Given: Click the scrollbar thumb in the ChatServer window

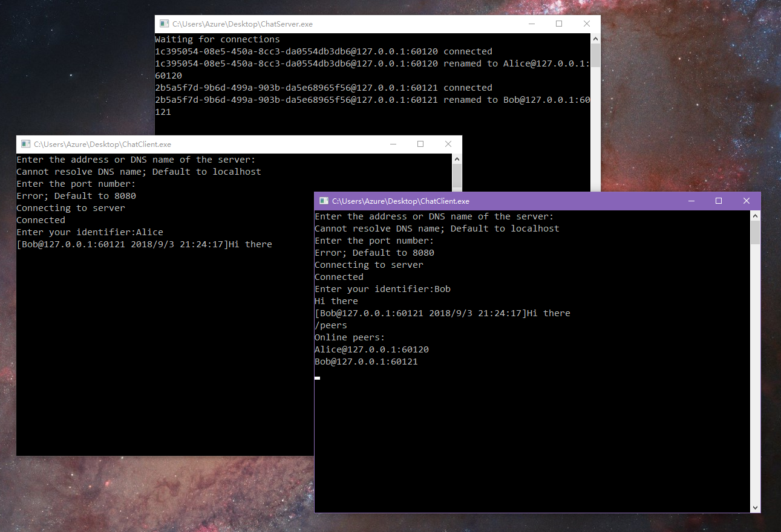Looking at the screenshot, I should [595, 55].
